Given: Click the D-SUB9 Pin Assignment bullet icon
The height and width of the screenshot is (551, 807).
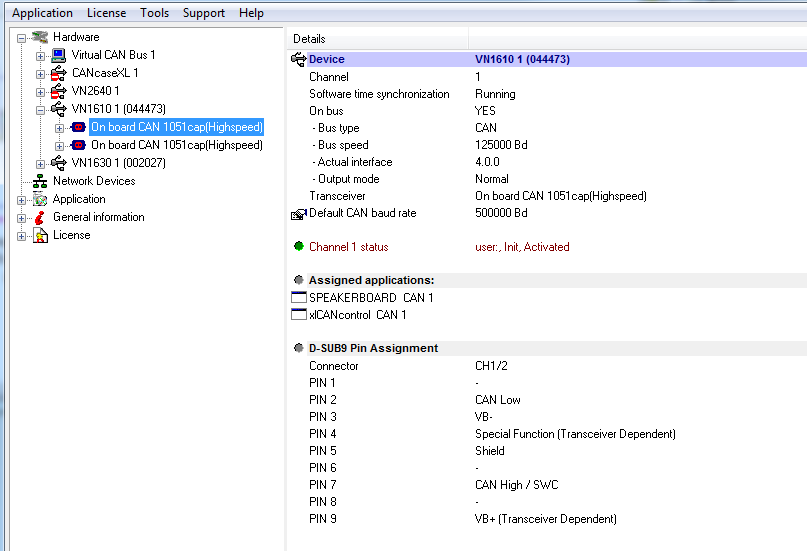Looking at the screenshot, I should (x=299, y=348).
